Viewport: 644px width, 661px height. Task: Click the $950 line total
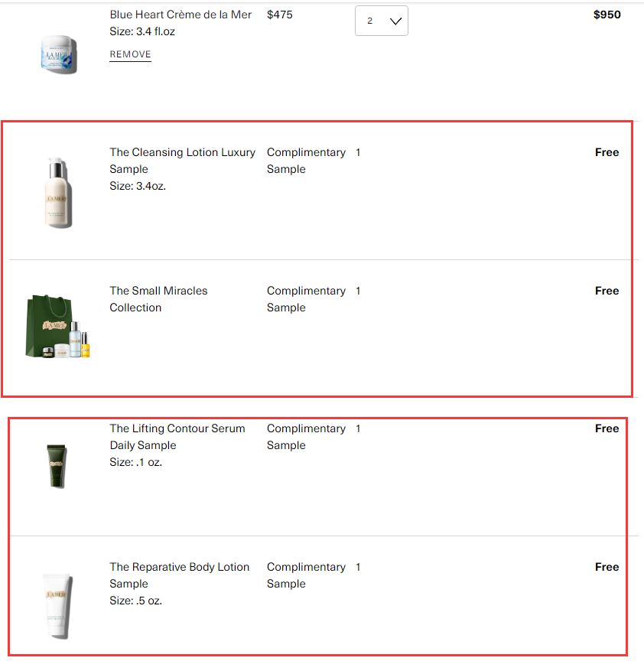coord(607,15)
